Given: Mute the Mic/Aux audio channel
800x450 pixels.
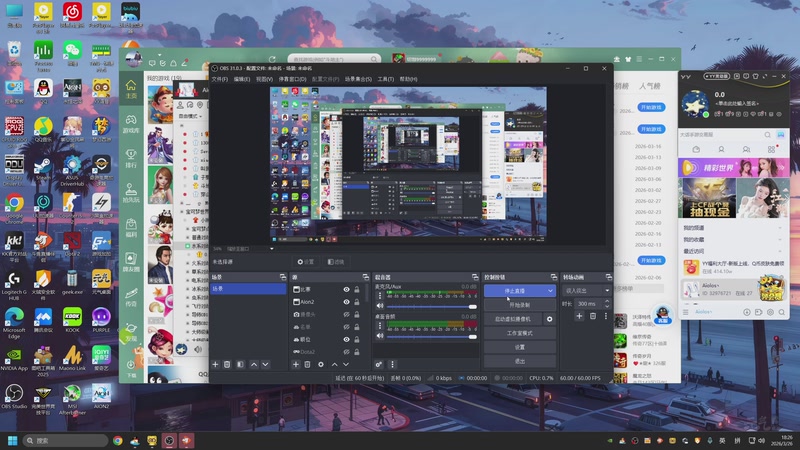Looking at the screenshot, I should tap(380, 306).
